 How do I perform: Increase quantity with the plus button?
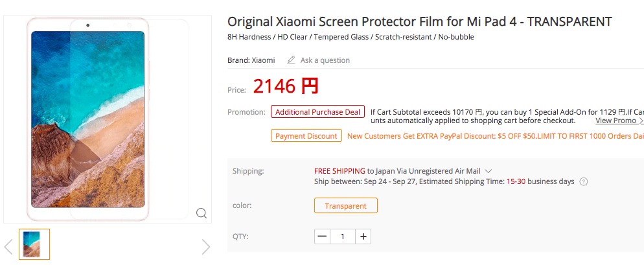[x=364, y=236]
